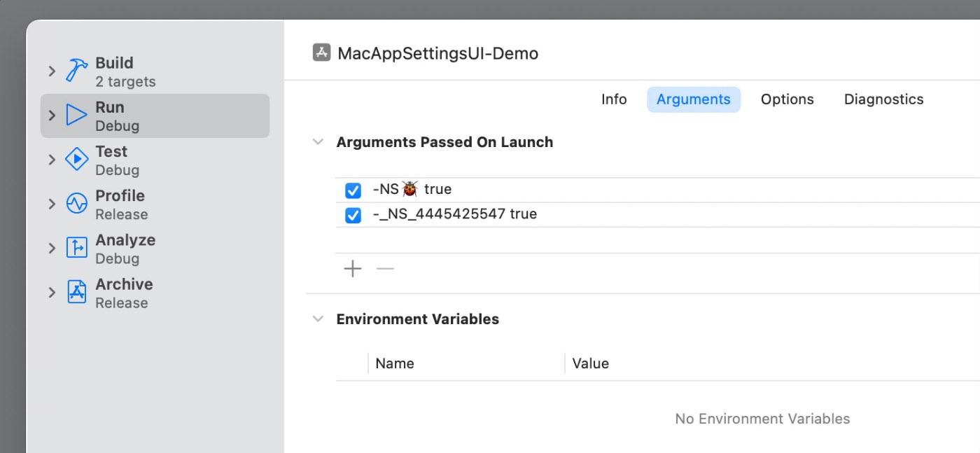Disable the -_NS_4445425547 true argument
This screenshot has height=453, width=980.
pos(353,215)
